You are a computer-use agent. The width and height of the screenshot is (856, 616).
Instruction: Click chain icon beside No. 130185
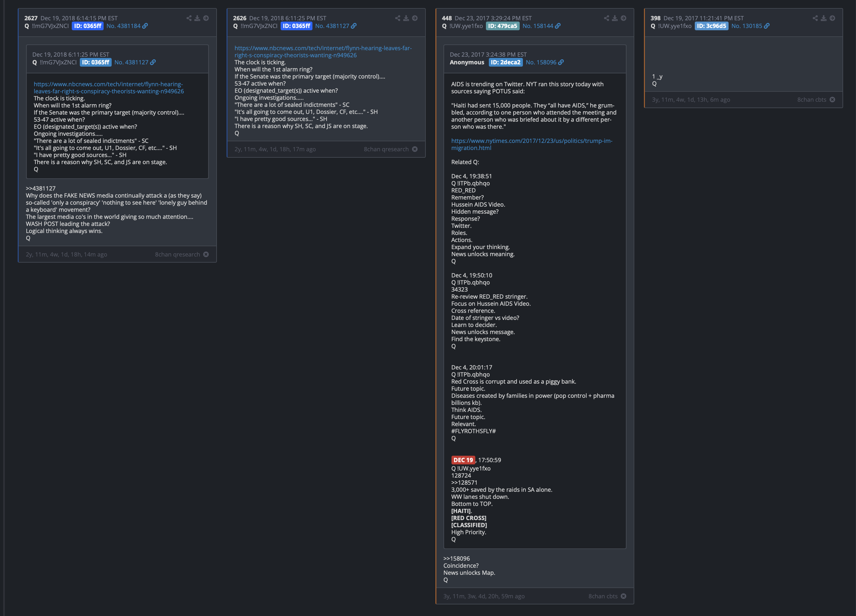pos(767,26)
